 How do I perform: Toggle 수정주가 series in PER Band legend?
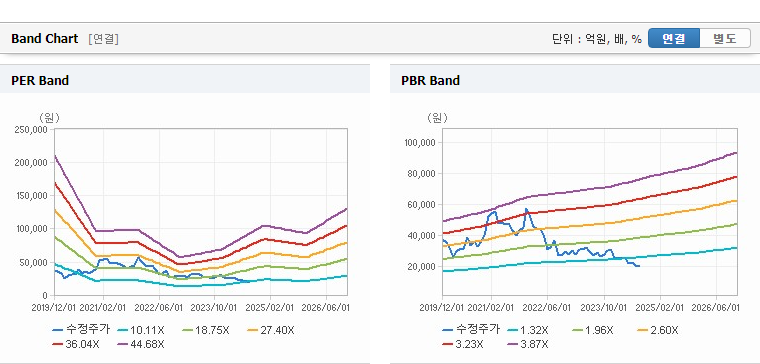[x=81, y=330]
